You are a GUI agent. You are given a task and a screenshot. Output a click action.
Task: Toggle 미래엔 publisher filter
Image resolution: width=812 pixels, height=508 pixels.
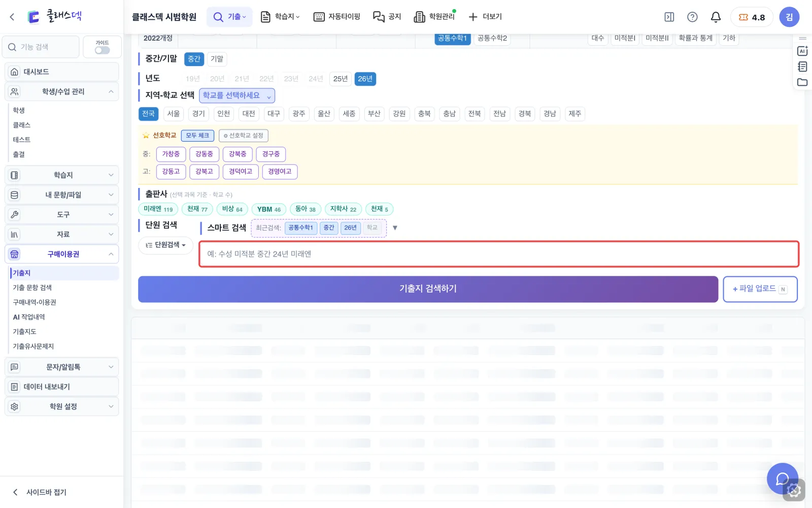point(158,209)
